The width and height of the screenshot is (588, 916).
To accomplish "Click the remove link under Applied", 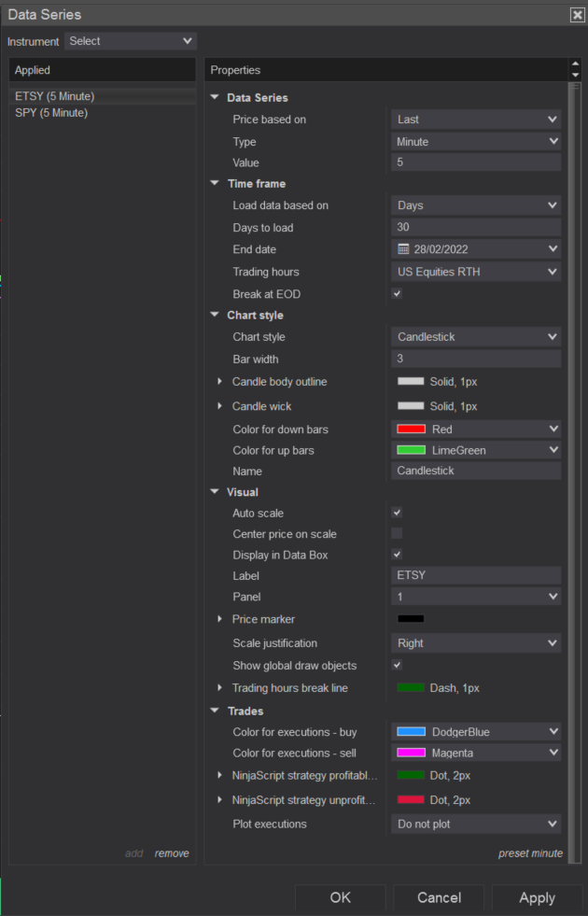I will coord(172,853).
